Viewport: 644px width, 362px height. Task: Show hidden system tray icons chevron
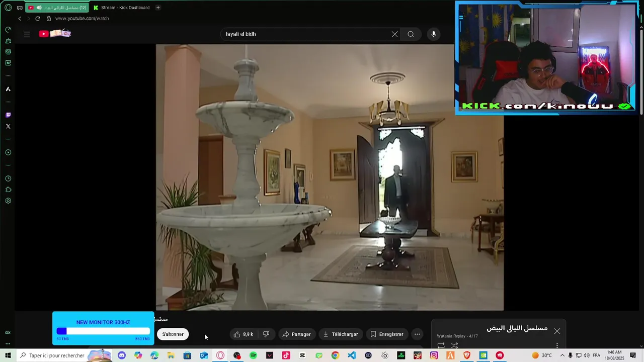point(562,355)
